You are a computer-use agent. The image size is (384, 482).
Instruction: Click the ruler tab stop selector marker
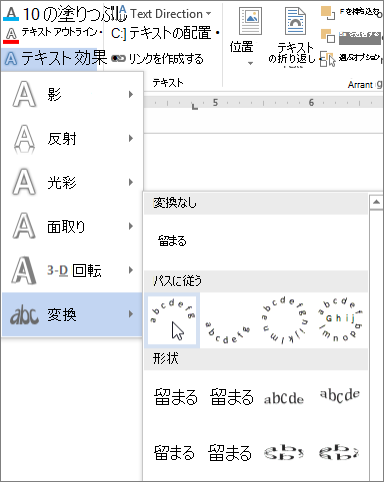[x=195, y=106]
